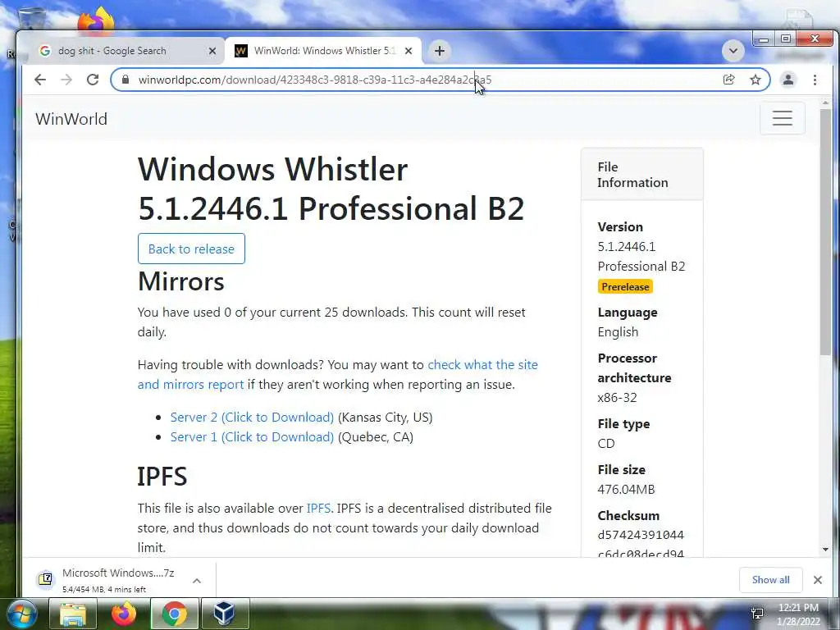Screen dimensions: 840x630
Task: Click the page scrollbar down arrow
Action: [825, 549]
